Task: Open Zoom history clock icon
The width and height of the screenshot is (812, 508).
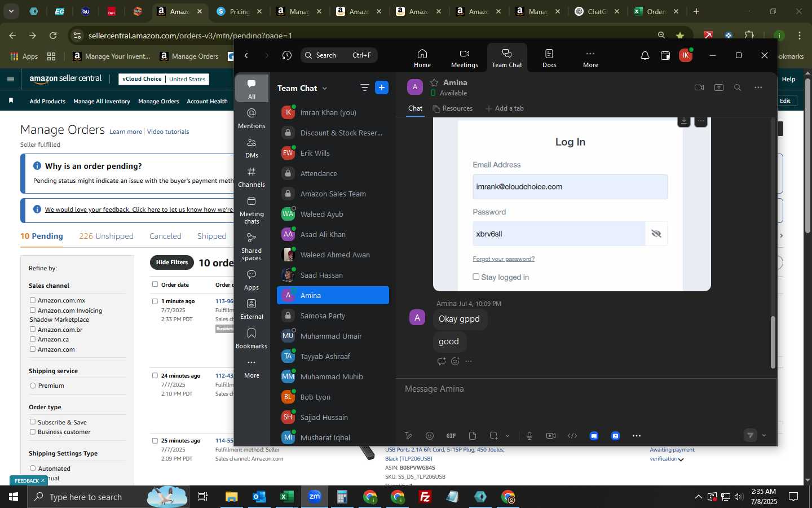Action: (x=287, y=55)
